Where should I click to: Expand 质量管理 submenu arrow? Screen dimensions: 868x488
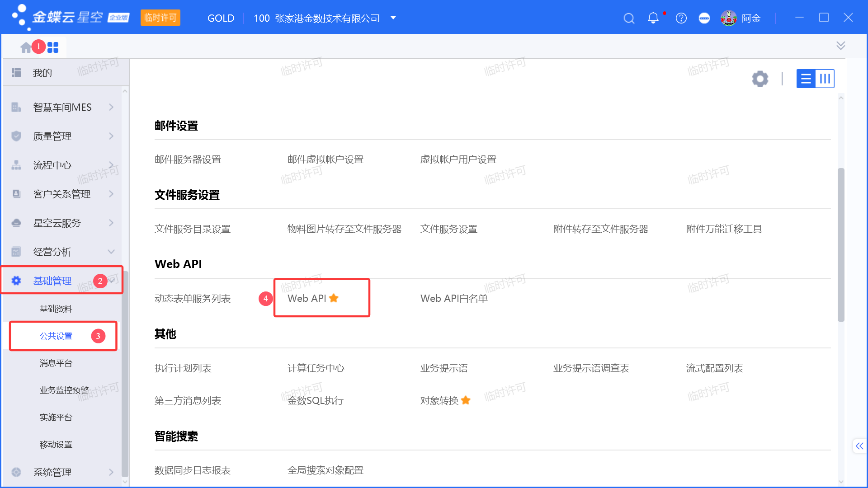(x=111, y=136)
